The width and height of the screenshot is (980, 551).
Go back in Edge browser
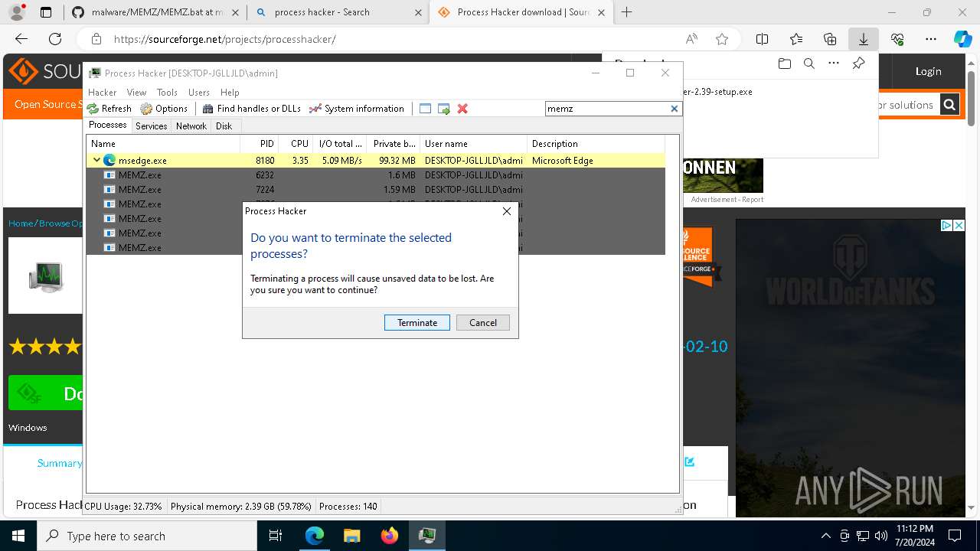tap(21, 39)
